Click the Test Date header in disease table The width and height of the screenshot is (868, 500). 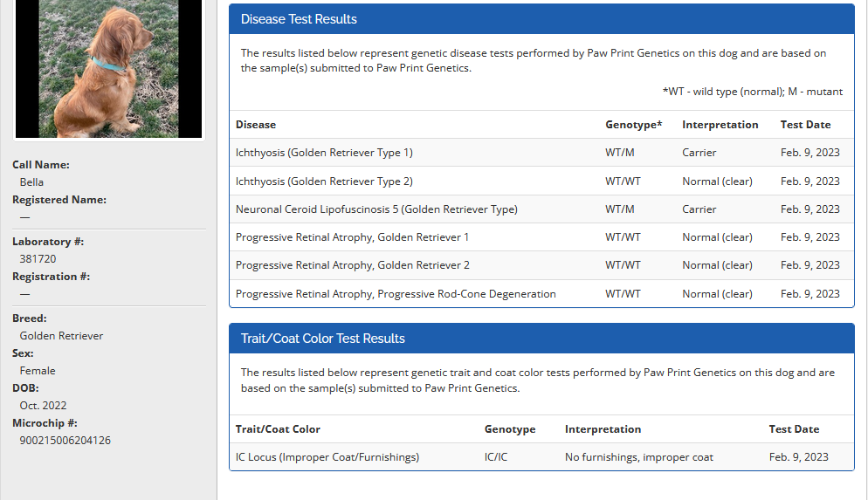[805, 125]
